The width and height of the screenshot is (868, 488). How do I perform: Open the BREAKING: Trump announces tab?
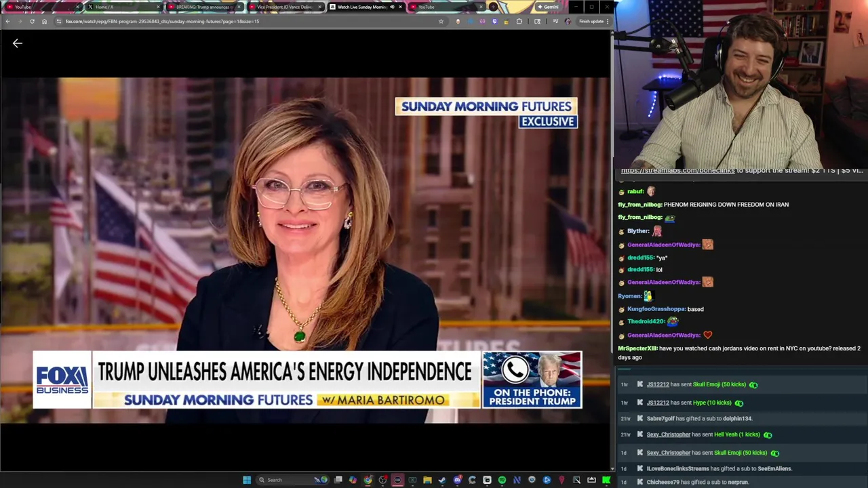[203, 7]
